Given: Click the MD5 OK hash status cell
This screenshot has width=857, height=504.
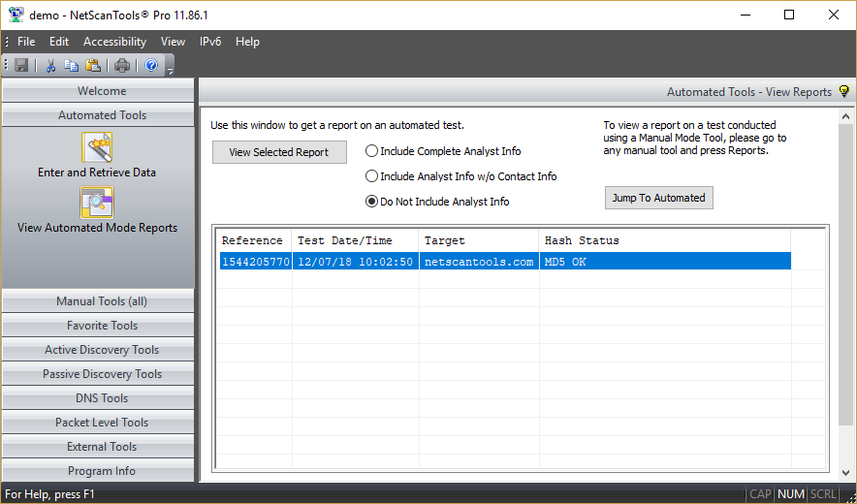Looking at the screenshot, I should (665, 262).
